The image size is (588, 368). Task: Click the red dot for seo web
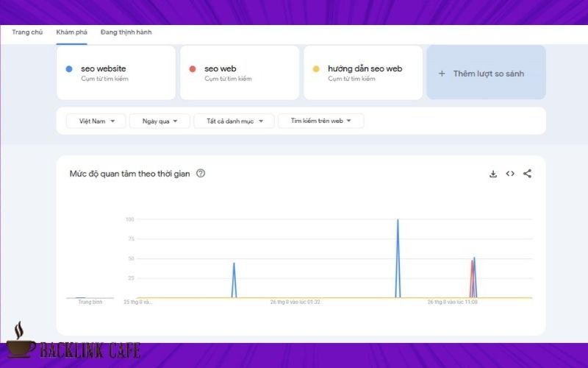tap(193, 68)
